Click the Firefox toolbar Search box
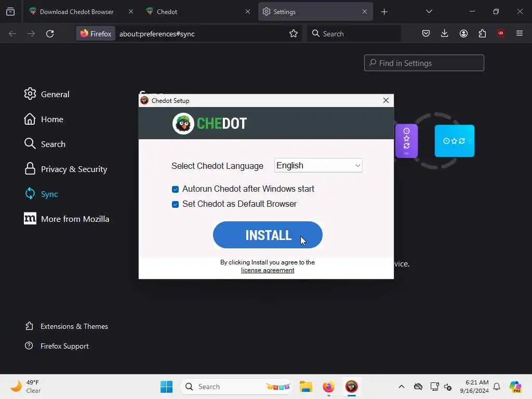The height and width of the screenshot is (399, 532). click(x=354, y=34)
